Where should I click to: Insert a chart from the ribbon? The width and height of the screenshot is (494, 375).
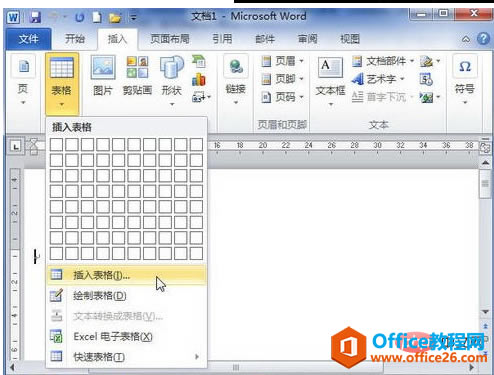(199, 79)
